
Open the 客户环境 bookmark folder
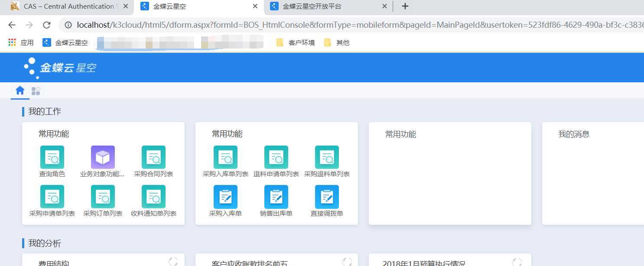(x=296, y=42)
